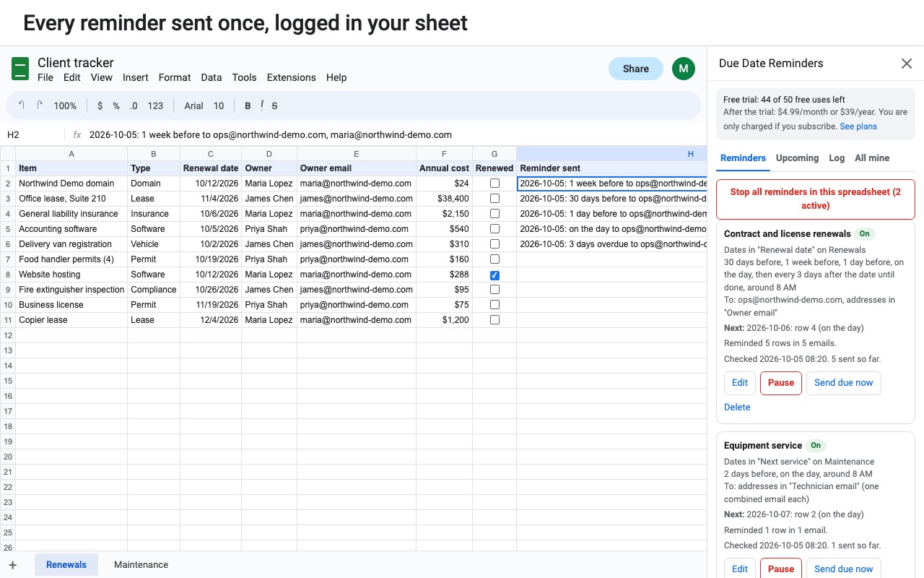
Task: Open the account avatar labeled M
Action: point(683,69)
